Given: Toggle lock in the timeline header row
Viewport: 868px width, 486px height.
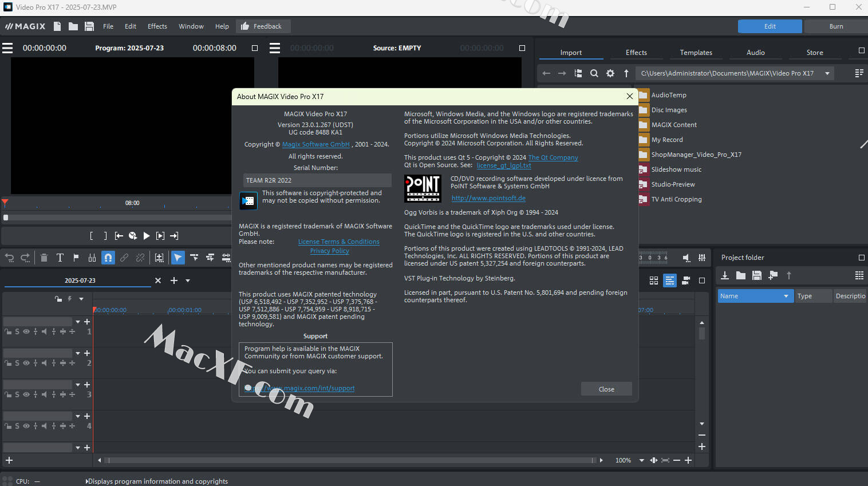Looking at the screenshot, I should [58, 299].
